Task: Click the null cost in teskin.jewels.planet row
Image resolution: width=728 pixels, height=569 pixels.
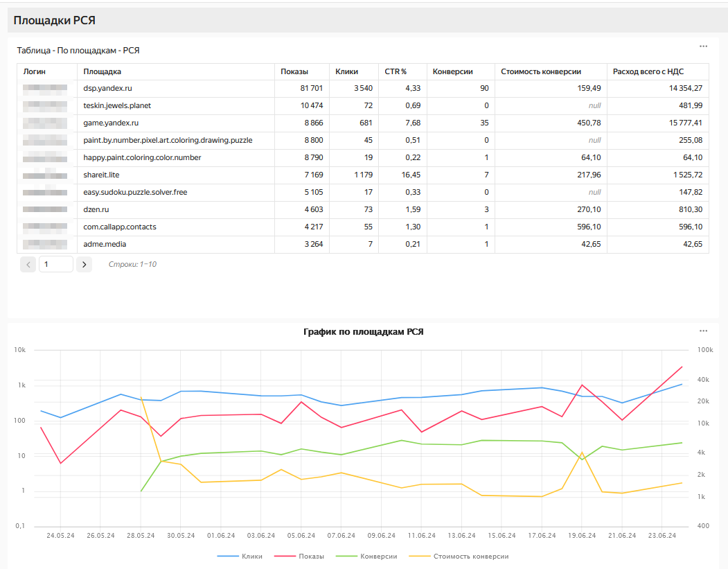Action: [x=595, y=105]
